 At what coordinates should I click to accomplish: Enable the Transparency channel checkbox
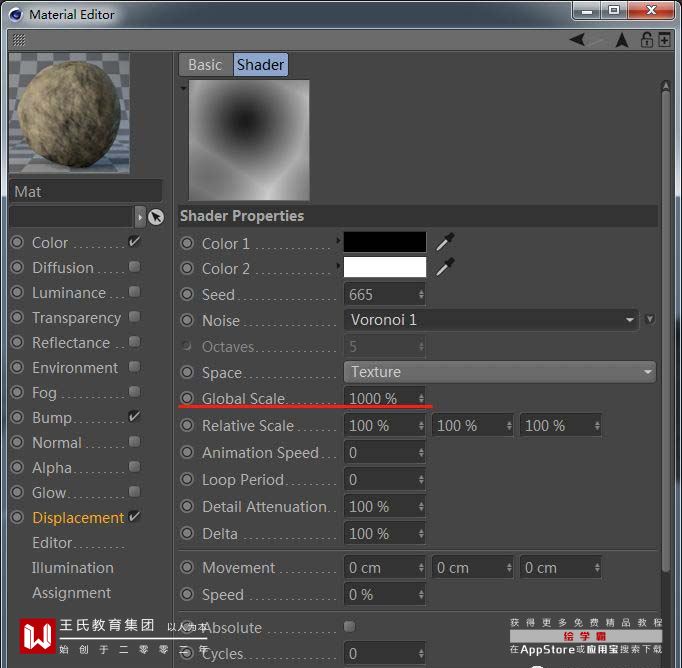click(134, 316)
